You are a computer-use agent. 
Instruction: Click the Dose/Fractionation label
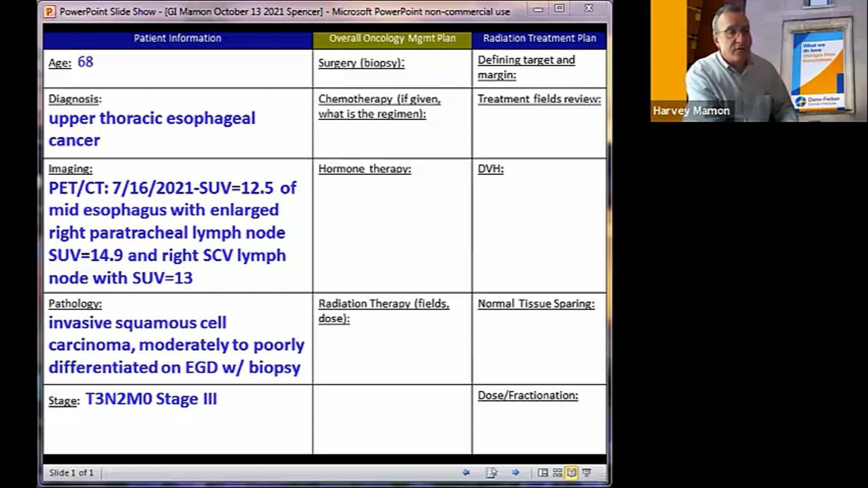[x=528, y=395]
